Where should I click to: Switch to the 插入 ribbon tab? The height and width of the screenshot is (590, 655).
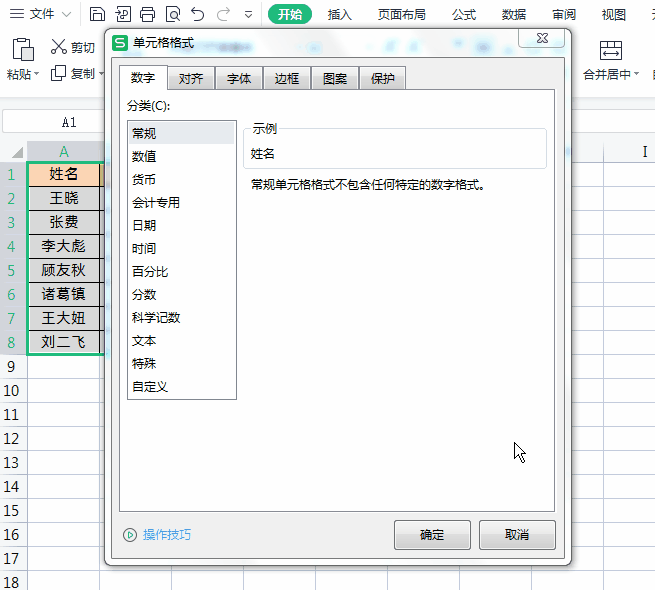(x=340, y=15)
